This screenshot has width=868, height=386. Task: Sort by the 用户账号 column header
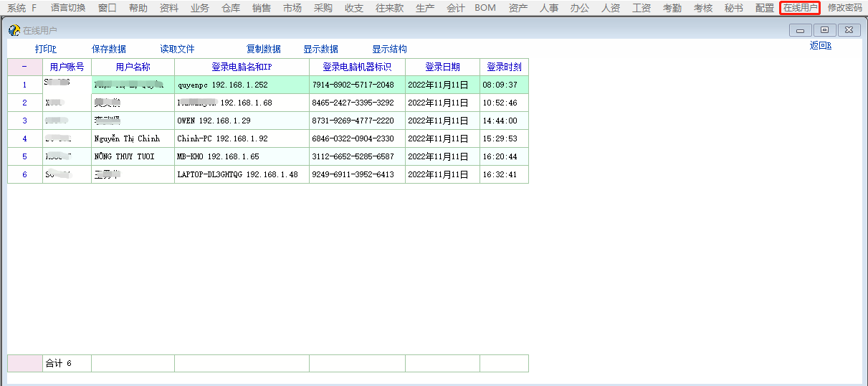click(x=67, y=67)
